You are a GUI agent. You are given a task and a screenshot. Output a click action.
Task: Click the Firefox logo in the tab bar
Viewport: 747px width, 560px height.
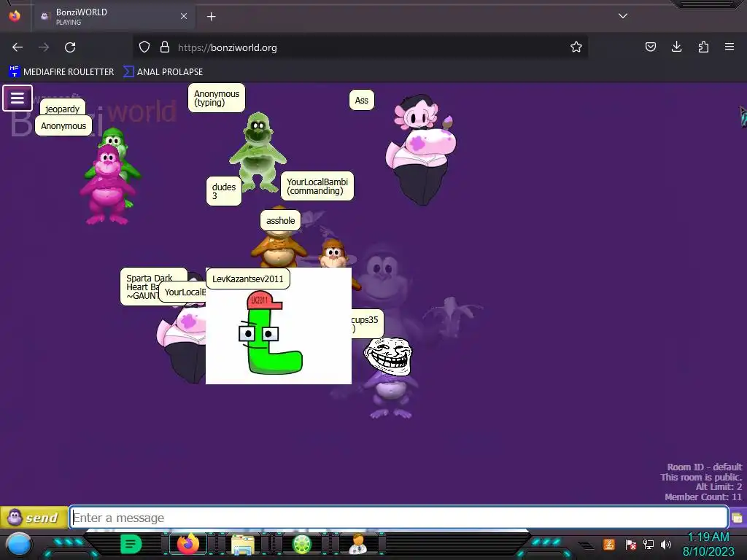[15, 16]
